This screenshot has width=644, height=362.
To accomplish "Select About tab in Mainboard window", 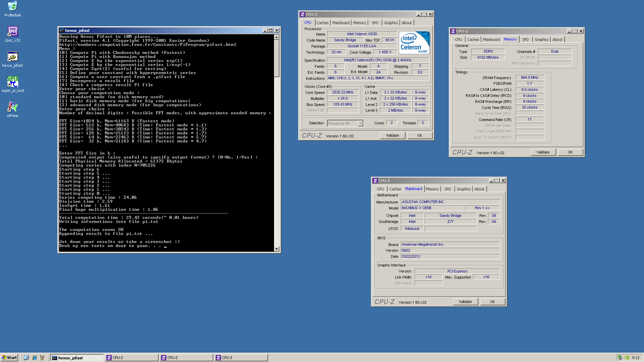I will coord(479,189).
